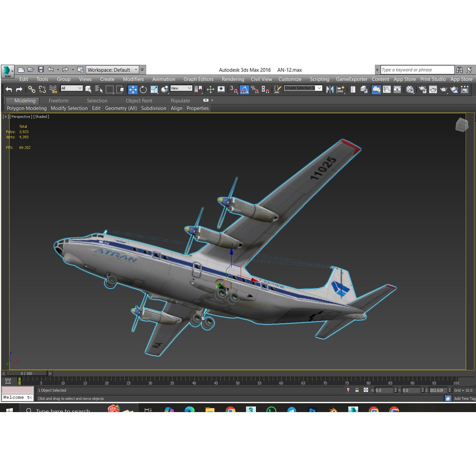The image size is (476, 476).
Task: Open the Rendered Frame Window icon
Action: point(433,89)
